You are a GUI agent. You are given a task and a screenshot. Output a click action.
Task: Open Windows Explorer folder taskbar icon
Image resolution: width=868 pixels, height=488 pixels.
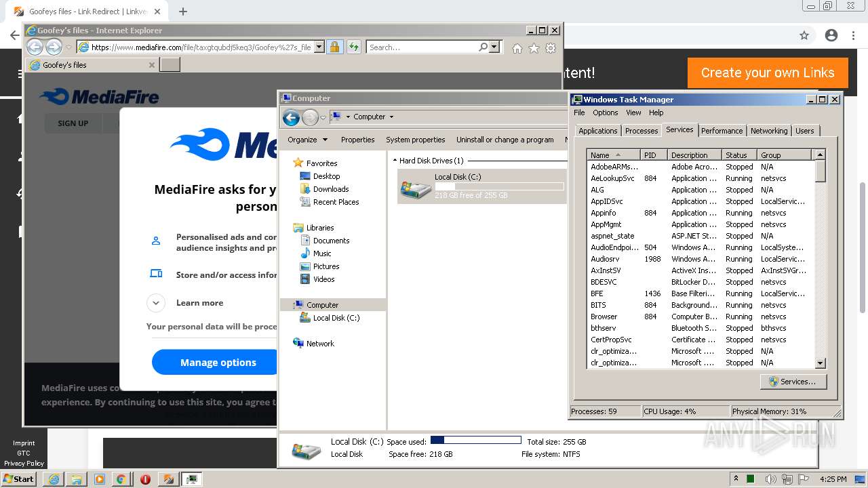77,479
